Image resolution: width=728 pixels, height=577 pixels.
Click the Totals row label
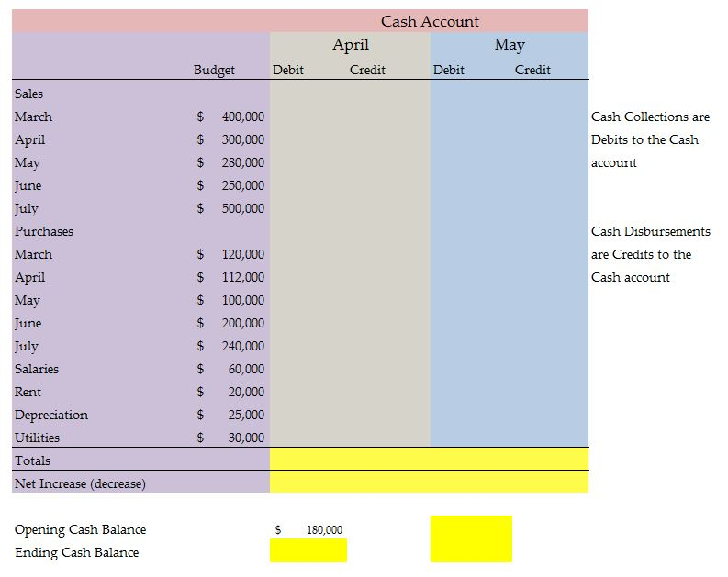(32, 461)
